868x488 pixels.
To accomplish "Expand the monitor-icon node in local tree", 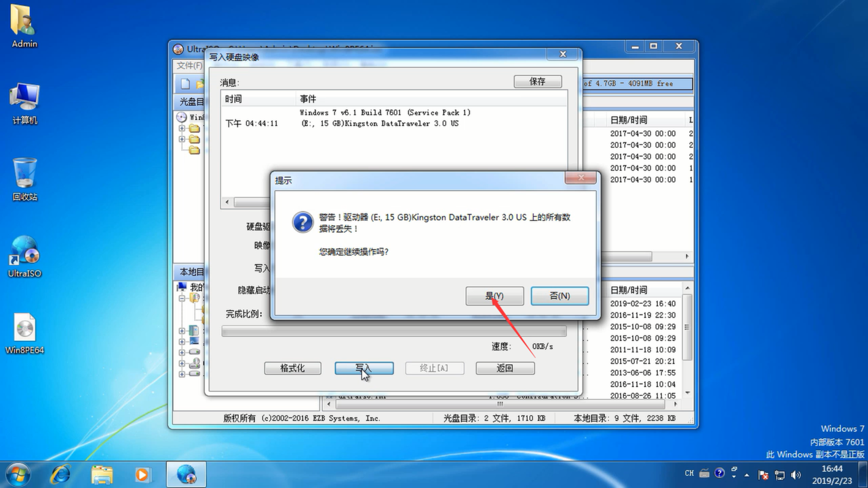I will pos(182,342).
